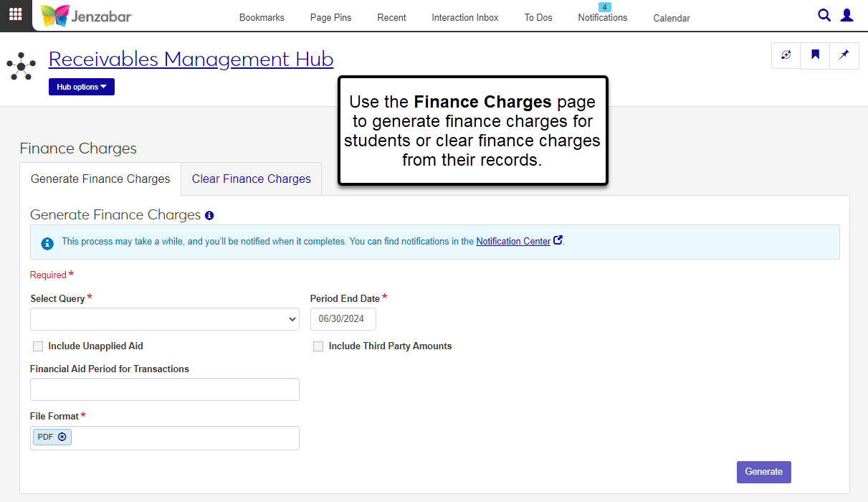This screenshot has height=502, width=868.
Task: Click the File Format label
Action: point(54,417)
